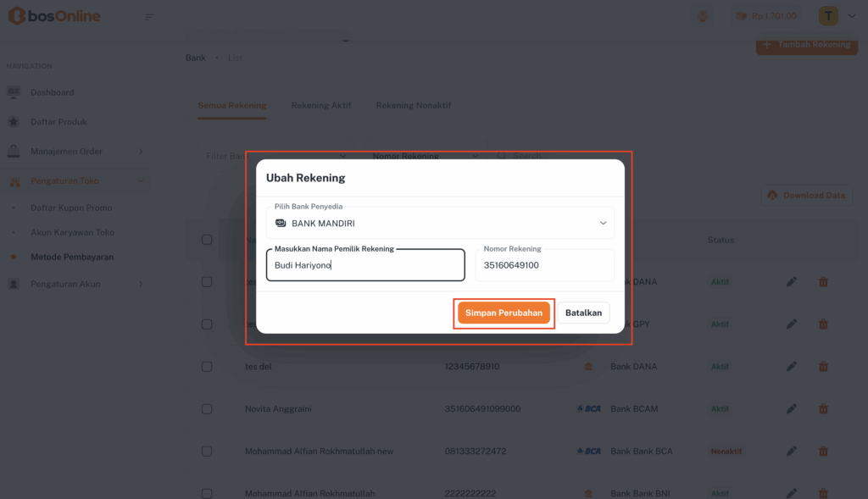This screenshot has height=499, width=868.
Task: Expand the Manajemen Order submenu chevron
Action: coord(141,152)
